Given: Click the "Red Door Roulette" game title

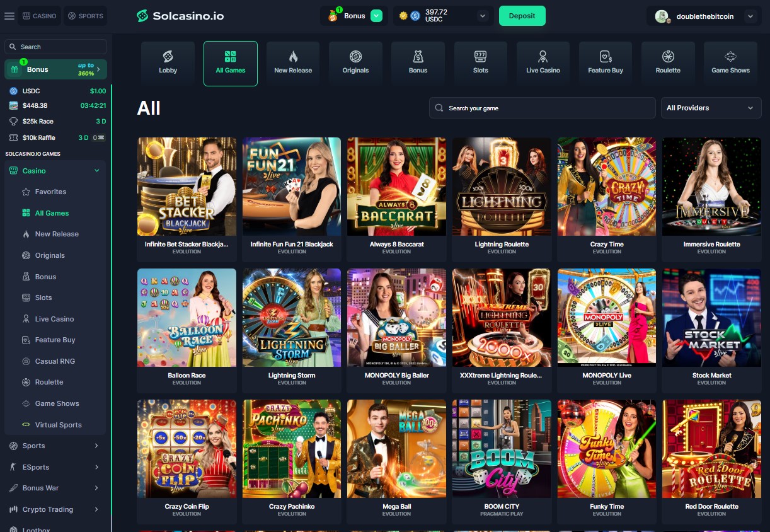Looking at the screenshot, I should 712,506.
